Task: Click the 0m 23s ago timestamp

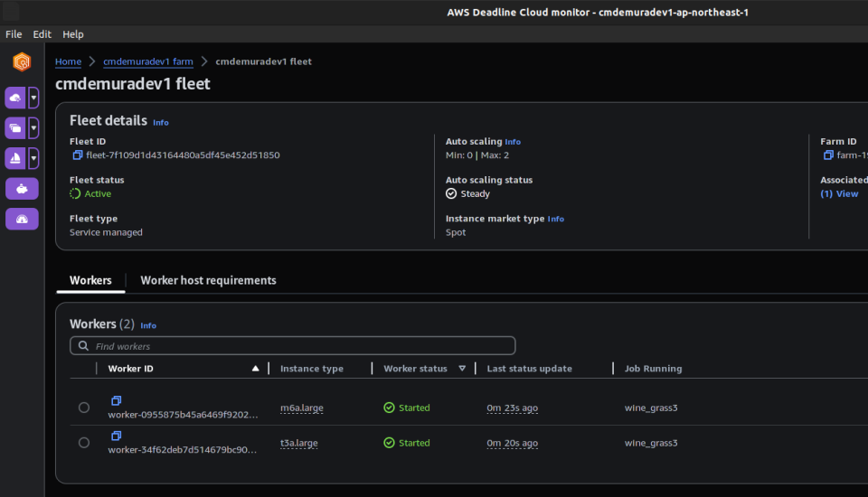Action: (512, 408)
